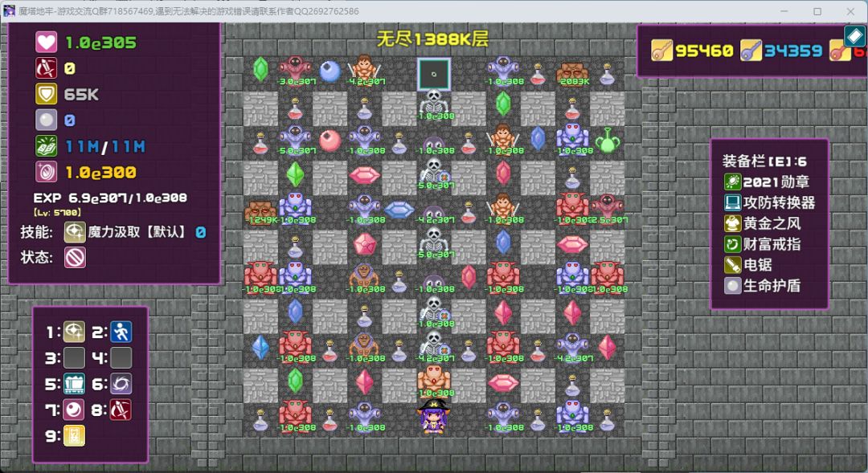The height and width of the screenshot is (473, 868).
Task: Click the 状态 prohibited-sign status icon
Action: [x=75, y=257]
